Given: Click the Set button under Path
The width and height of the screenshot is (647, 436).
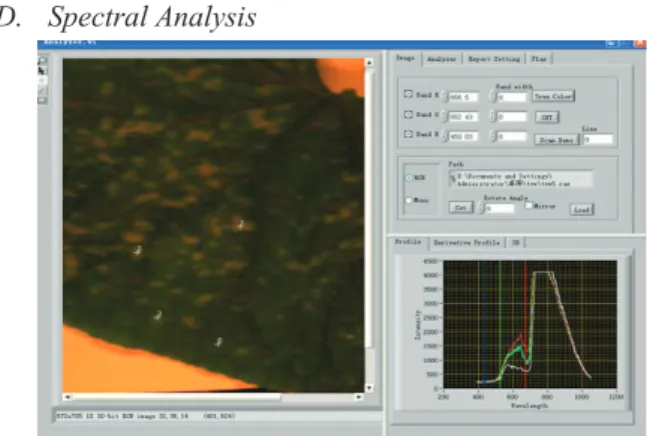Looking at the screenshot, I should pyautogui.click(x=460, y=207).
